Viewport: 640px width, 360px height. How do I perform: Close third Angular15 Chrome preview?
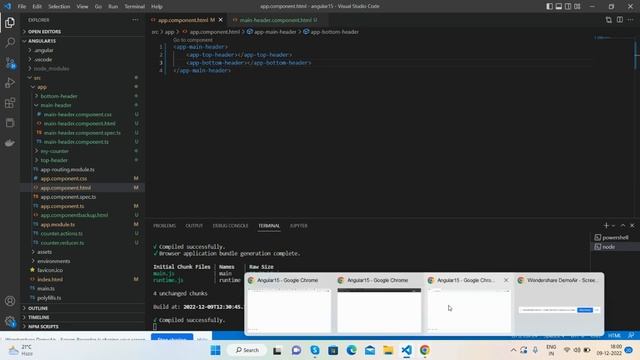click(x=506, y=280)
